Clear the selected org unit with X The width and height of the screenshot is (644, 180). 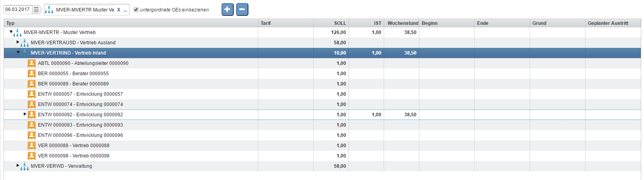point(119,10)
